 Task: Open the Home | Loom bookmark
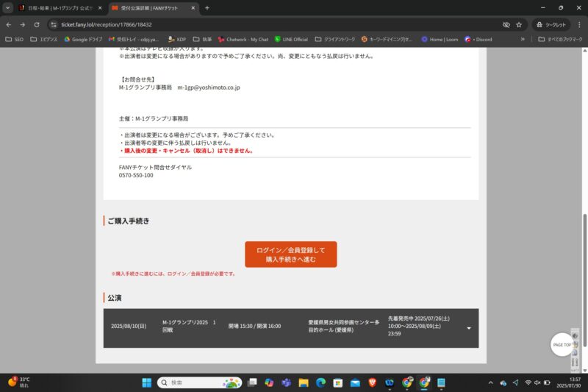click(x=440, y=40)
